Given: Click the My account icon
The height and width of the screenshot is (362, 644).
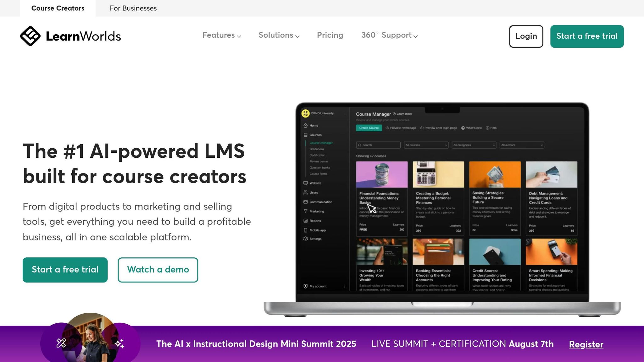Looking at the screenshot, I should click(305, 286).
